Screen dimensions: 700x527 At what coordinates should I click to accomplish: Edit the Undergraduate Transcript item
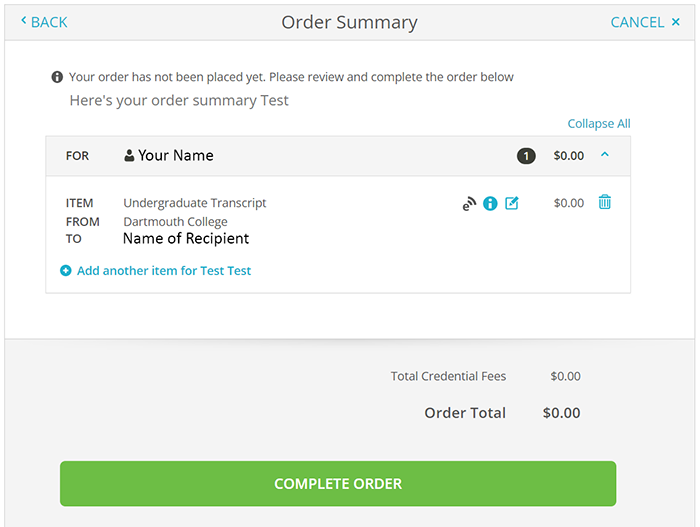[512, 204]
